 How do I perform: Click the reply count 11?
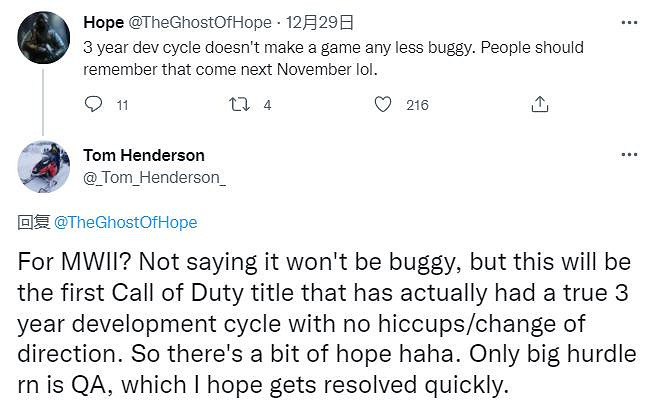pyautogui.click(x=122, y=104)
